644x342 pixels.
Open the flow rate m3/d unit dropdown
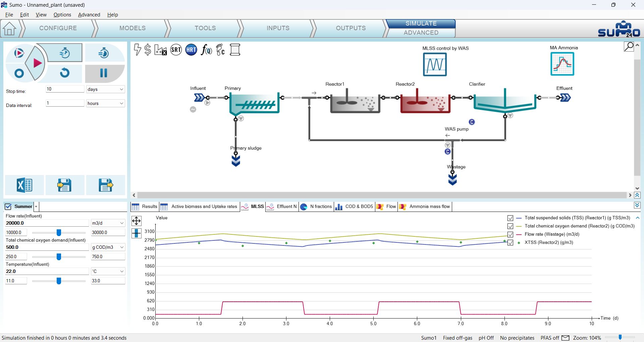pos(108,223)
